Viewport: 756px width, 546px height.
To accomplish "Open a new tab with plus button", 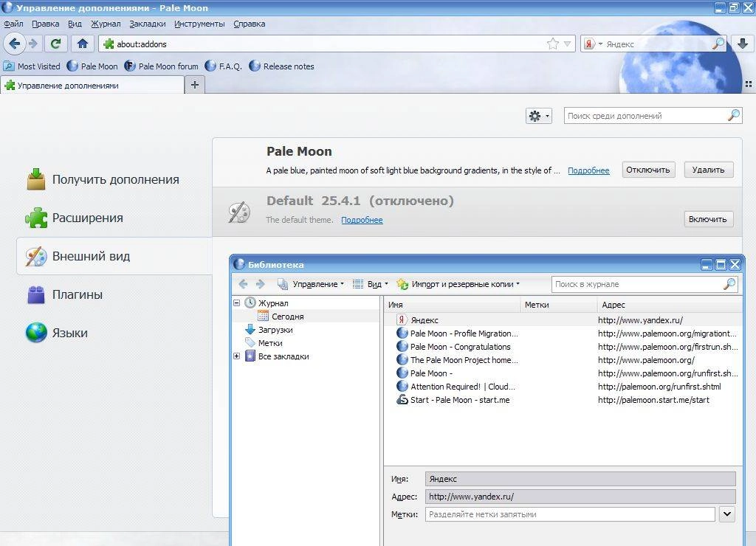I will 195,85.
